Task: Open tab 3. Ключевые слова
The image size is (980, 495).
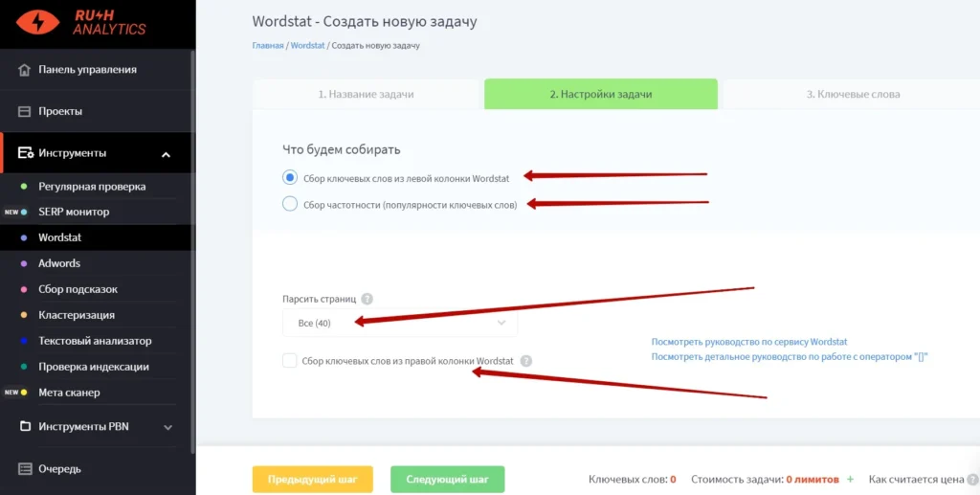Action: click(x=853, y=95)
